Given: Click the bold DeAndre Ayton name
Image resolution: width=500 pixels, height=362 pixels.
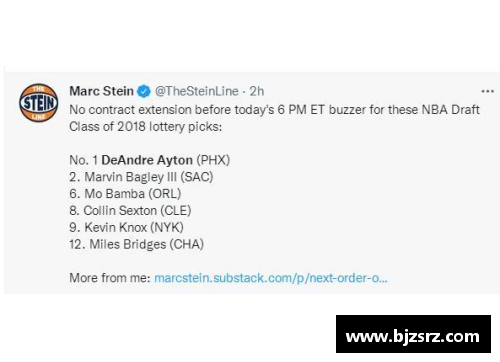Looking at the screenshot, I should tap(147, 160).
